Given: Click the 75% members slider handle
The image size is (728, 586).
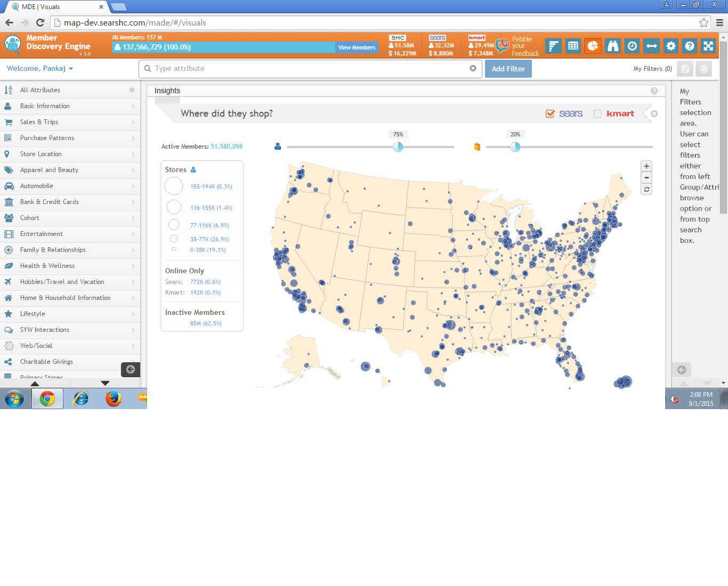Looking at the screenshot, I should click(398, 147).
